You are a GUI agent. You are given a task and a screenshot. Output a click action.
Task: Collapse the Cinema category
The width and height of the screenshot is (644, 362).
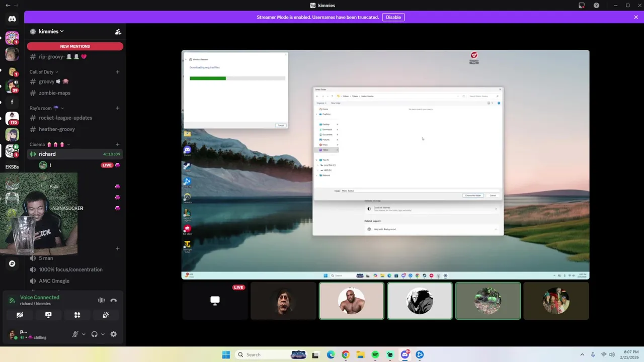[49, 144]
